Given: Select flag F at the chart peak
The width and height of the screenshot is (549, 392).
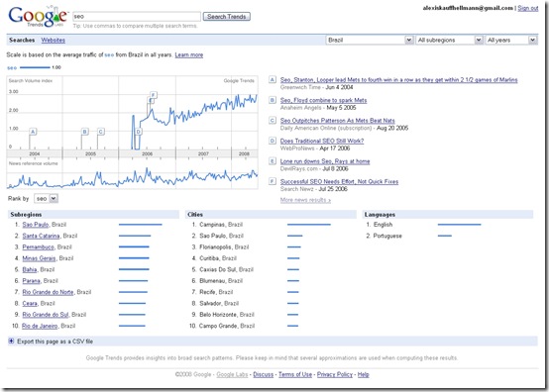Looking at the screenshot, I should [154, 95].
